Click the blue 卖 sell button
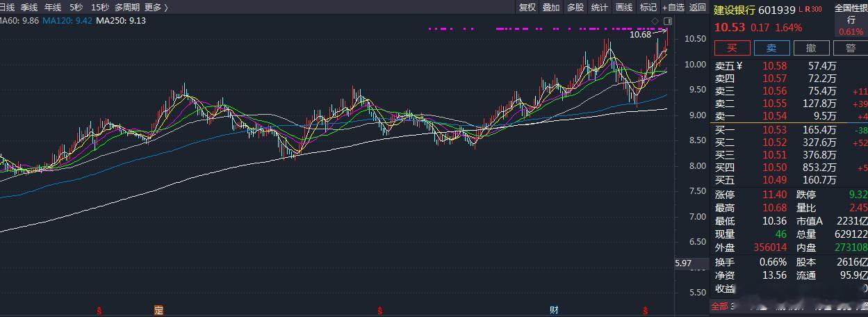The image size is (868, 317). tap(771, 48)
